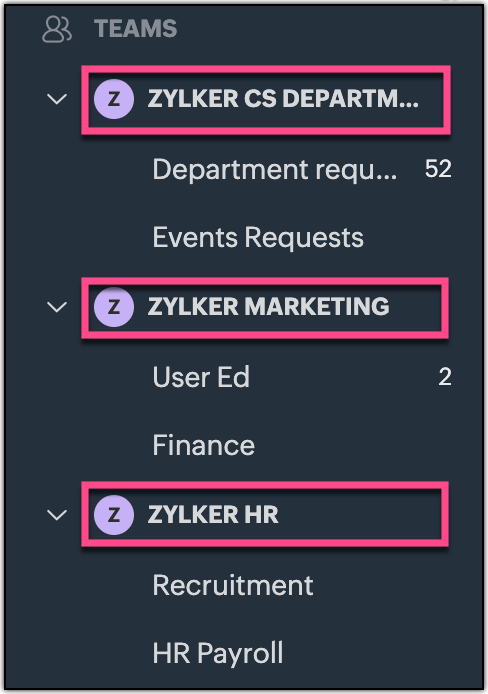Click the TEAMS section header text
The width and height of the screenshot is (488, 694).
pyautogui.click(x=135, y=29)
